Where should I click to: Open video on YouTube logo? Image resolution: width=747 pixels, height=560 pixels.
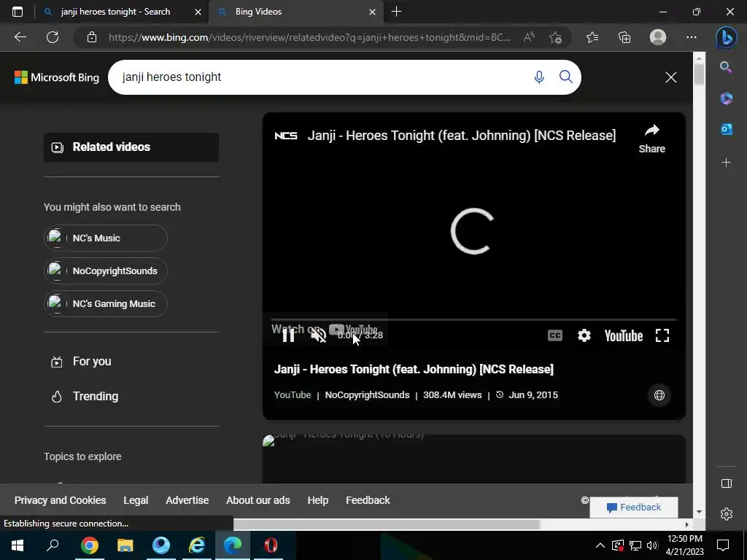624,335
